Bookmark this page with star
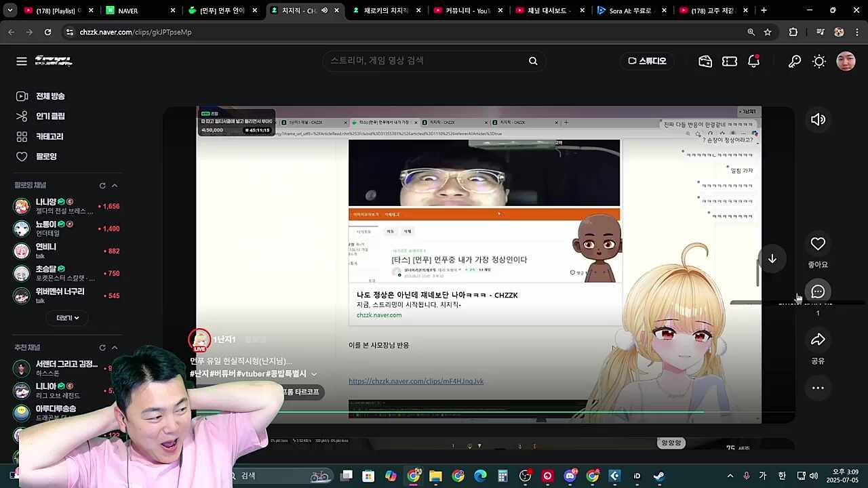 pyautogui.click(x=768, y=32)
